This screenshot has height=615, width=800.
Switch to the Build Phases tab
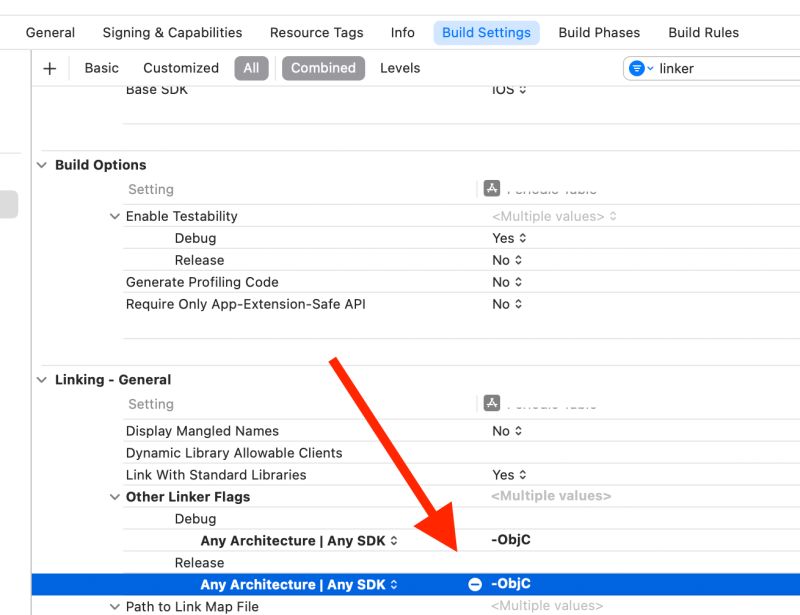click(599, 32)
